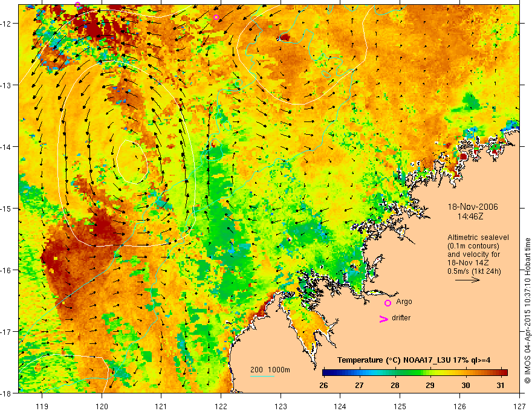Click the "and velocity for" text line
The image size is (532, 411).
point(473,254)
